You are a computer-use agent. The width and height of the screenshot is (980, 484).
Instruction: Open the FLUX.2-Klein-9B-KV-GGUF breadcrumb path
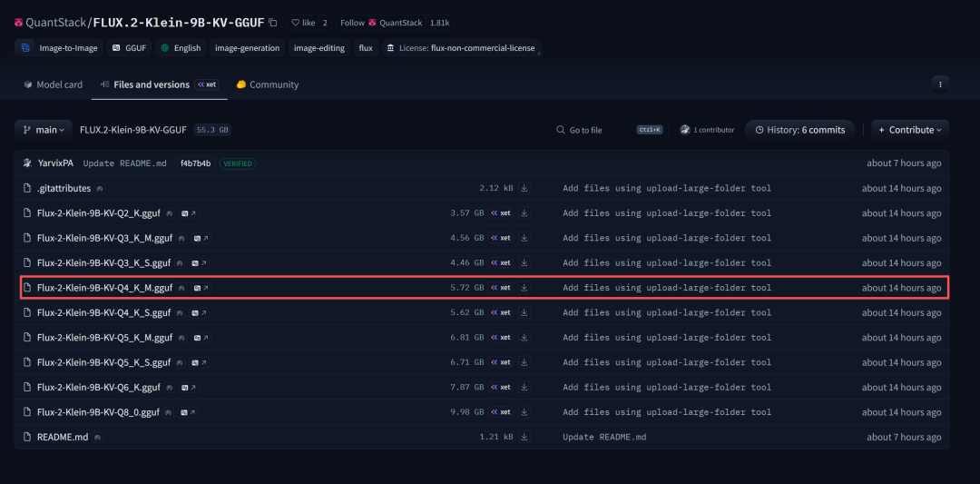click(133, 130)
